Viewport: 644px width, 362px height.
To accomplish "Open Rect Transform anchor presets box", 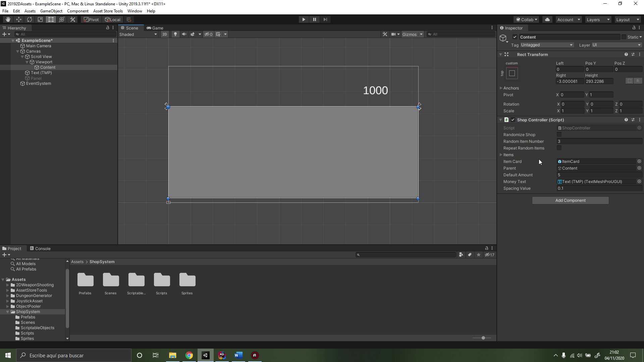I will pos(512,73).
